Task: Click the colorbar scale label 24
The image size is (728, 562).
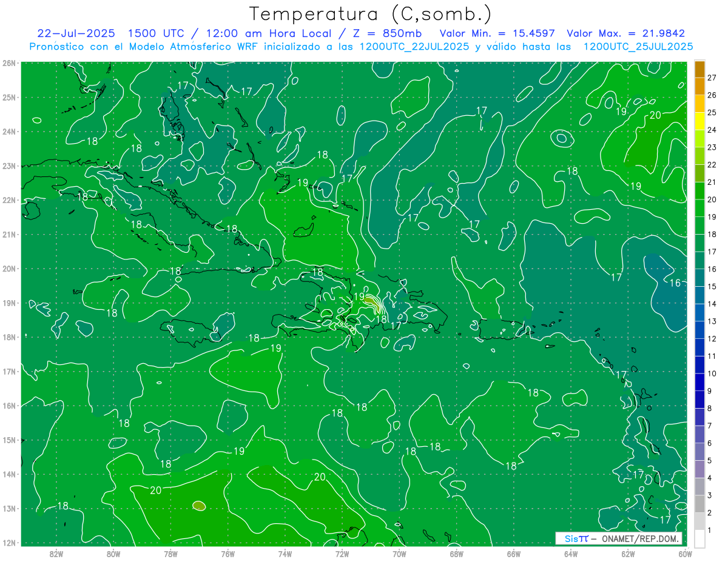Action: click(x=712, y=130)
